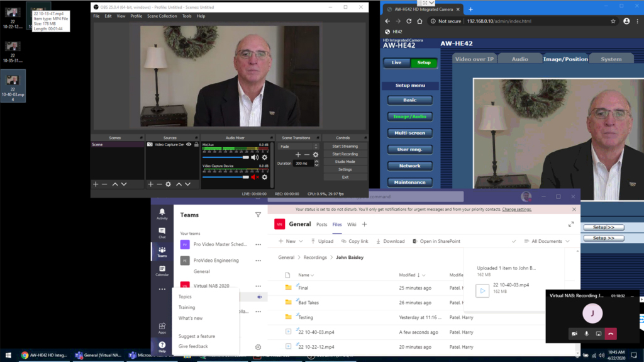Open camera Network setup menu
The height and width of the screenshot is (362, 644).
pos(409,166)
